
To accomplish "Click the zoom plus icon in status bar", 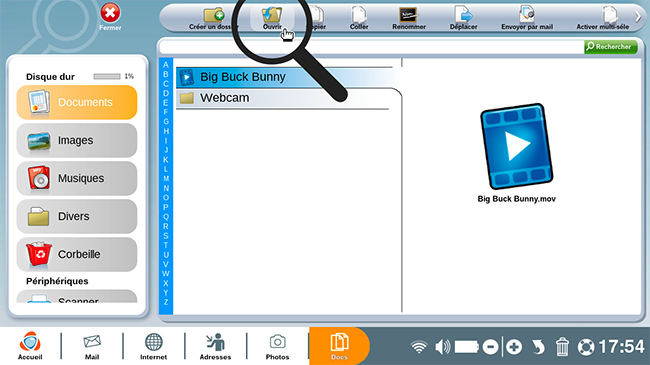I will coord(514,347).
